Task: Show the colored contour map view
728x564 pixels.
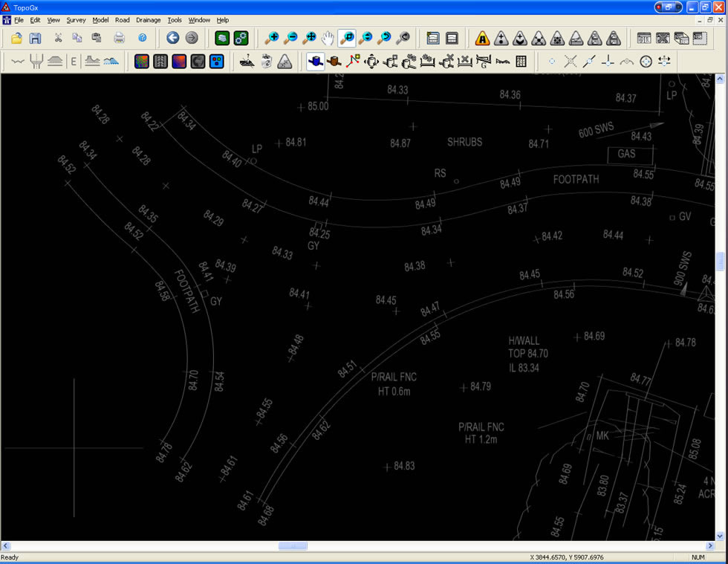Action: 142,62
